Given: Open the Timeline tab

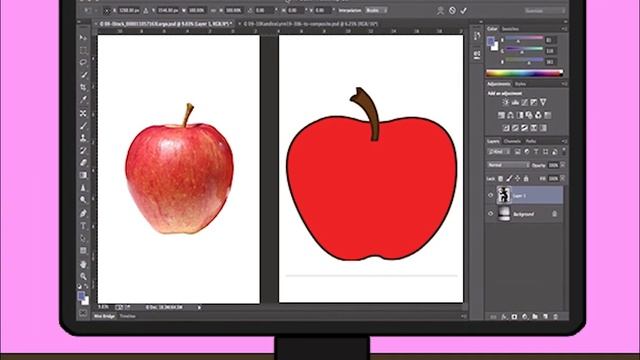Looking at the screenshot, I should [127, 316].
